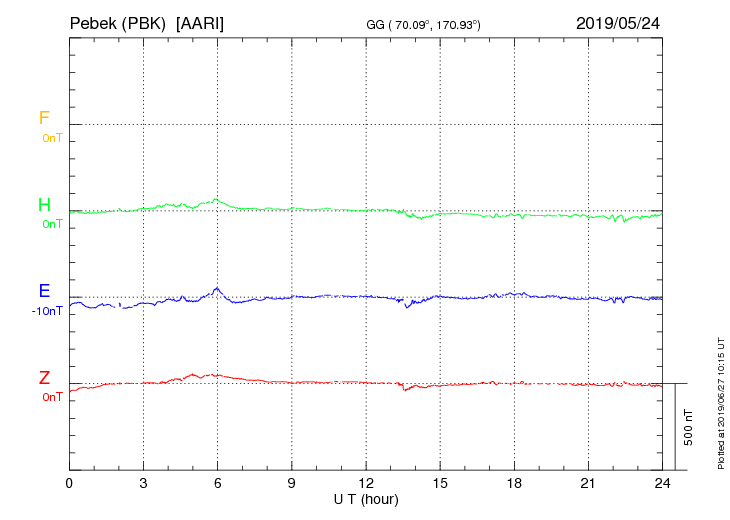
Task: Click the Pebek (PBK) station title
Action: 117,24
